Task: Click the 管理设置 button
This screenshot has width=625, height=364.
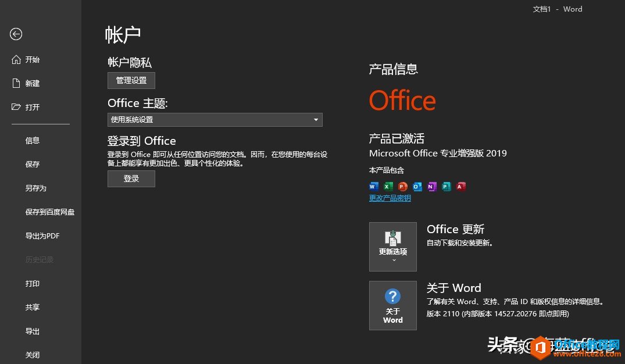Action: point(131,81)
